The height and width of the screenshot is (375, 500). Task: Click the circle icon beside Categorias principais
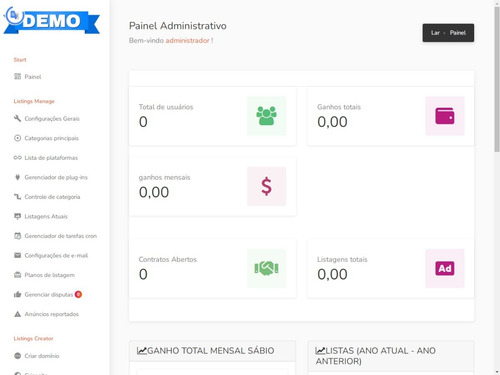coord(17,138)
